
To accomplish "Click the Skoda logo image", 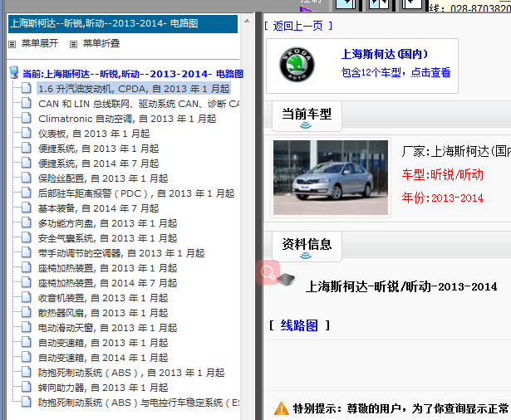I will [297, 65].
